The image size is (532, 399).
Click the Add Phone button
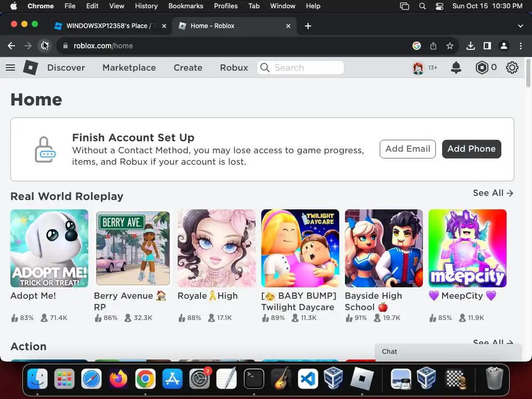(471, 149)
